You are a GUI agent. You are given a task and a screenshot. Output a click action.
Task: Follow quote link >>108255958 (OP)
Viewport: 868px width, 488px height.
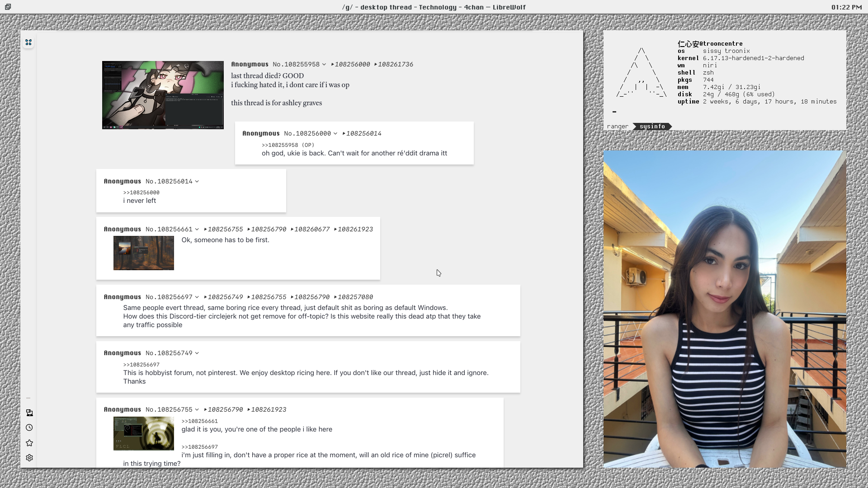point(288,145)
